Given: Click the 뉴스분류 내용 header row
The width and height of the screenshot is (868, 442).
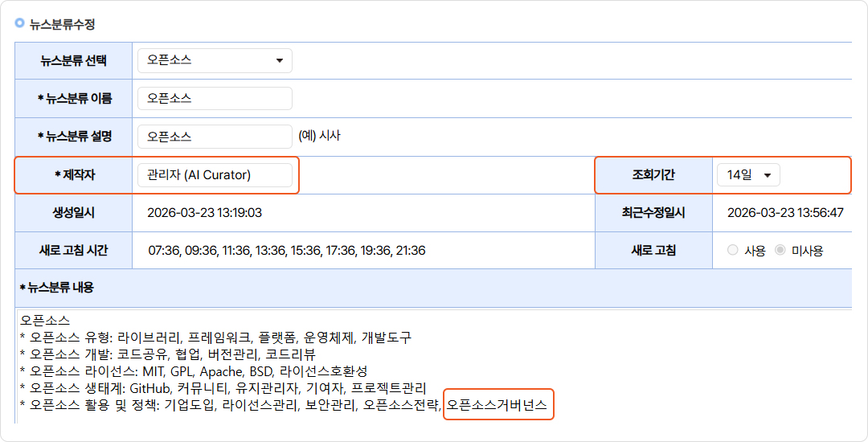Looking at the screenshot, I should coord(56,287).
